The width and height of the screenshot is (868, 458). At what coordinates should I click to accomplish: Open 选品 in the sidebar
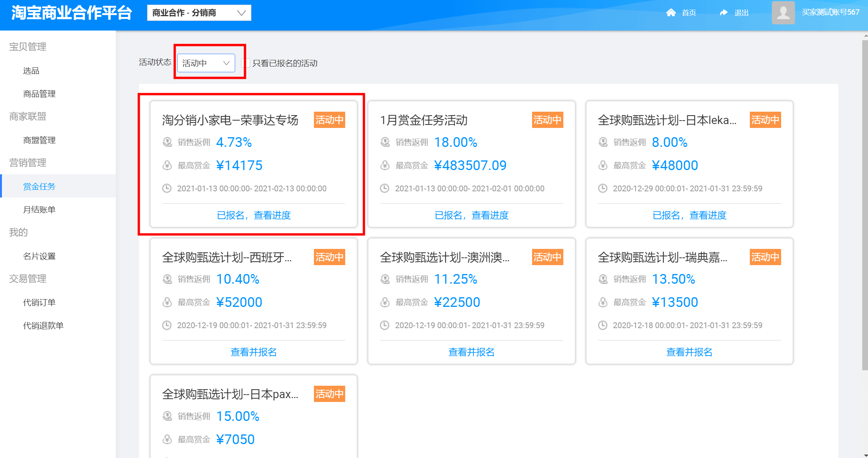(x=31, y=71)
